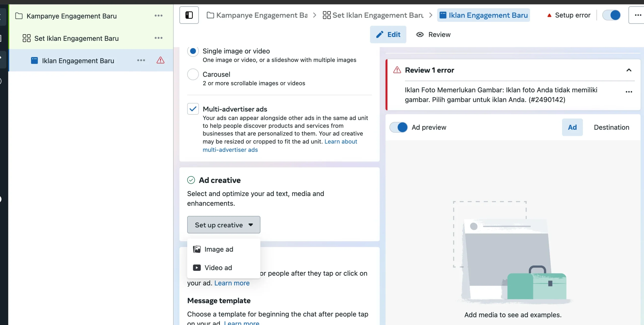Viewport: 644px width, 325px height.
Task: Switch to the Review tab
Action: pos(433,35)
